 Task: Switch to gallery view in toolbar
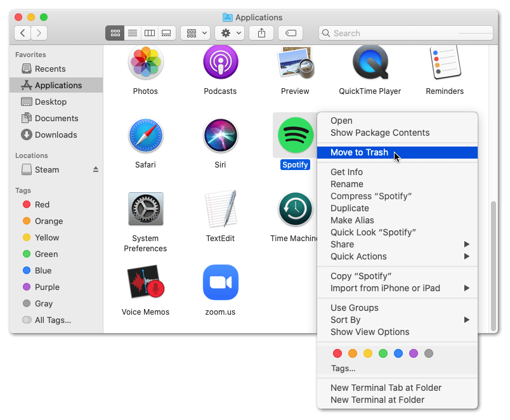click(167, 33)
